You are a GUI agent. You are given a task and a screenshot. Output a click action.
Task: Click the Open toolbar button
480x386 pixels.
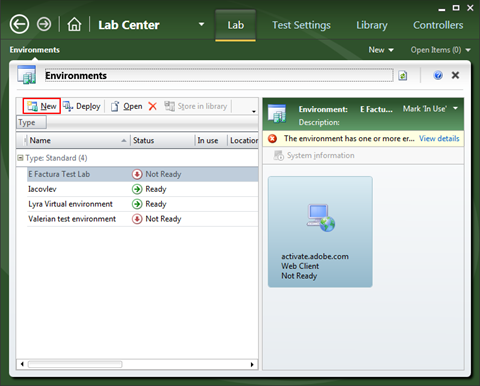click(x=126, y=106)
